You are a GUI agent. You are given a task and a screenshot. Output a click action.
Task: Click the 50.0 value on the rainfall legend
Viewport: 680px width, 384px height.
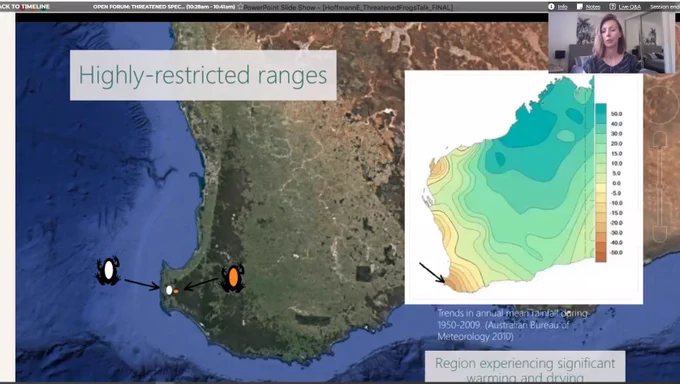point(616,114)
